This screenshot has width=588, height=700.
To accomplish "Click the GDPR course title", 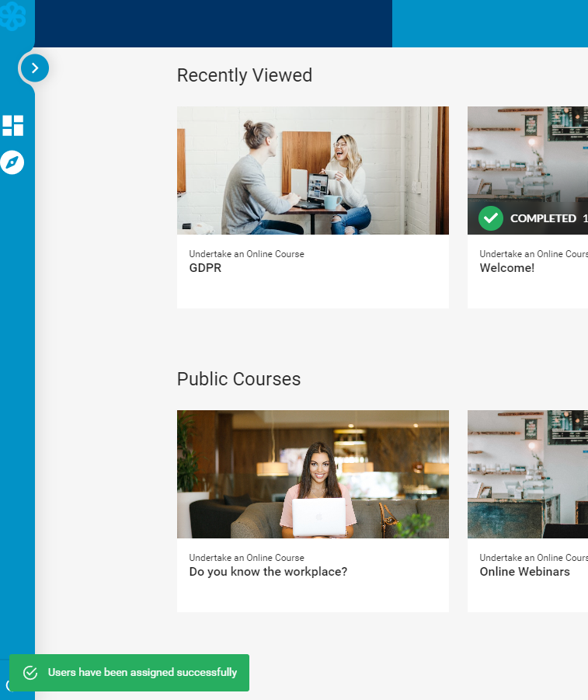I will point(205,268).
